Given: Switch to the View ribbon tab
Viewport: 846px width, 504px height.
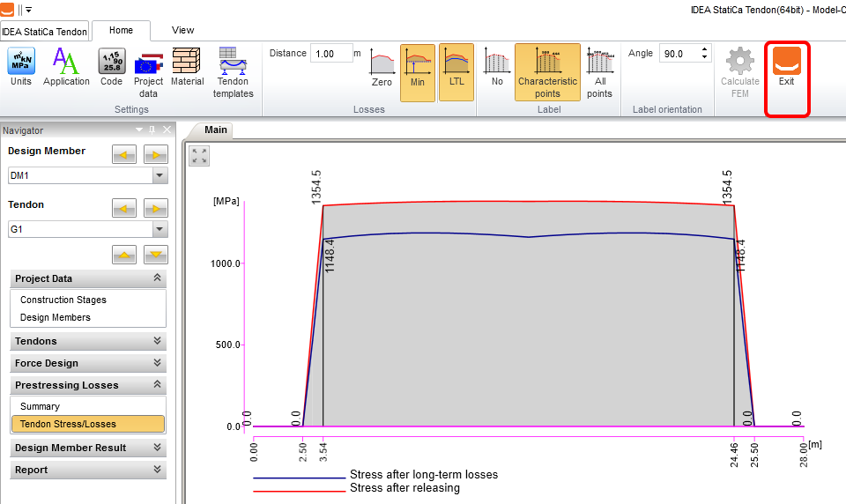Looking at the screenshot, I should pyautogui.click(x=182, y=30).
